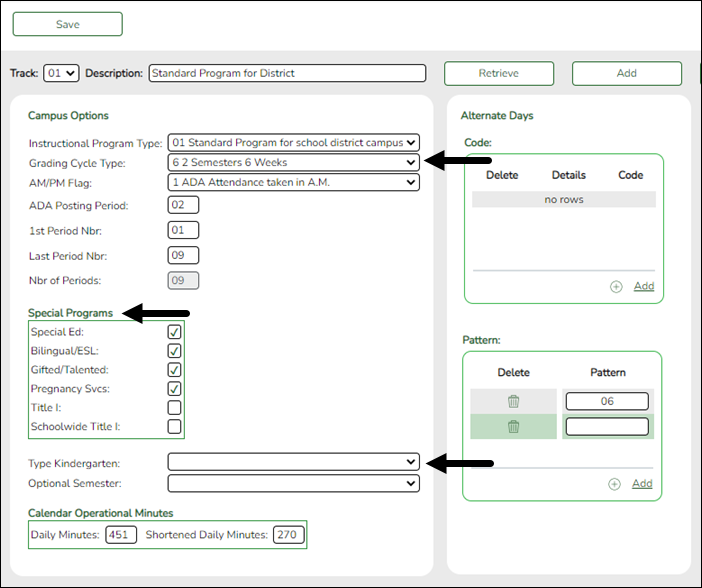The width and height of the screenshot is (702, 588).
Task: Click the Add link under Code table
Action: [x=643, y=286]
